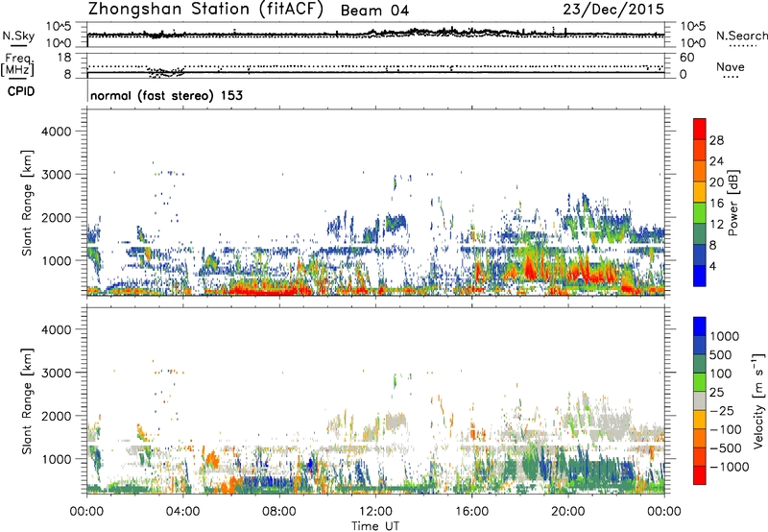Click the '16:00' time axis label
The width and height of the screenshot is (768, 532).
[471, 512]
